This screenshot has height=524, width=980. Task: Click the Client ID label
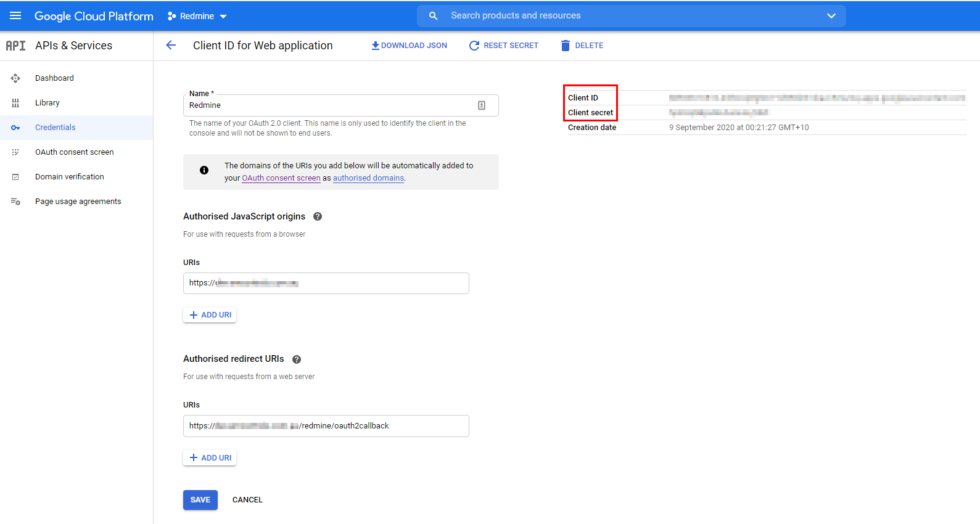point(583,98)
